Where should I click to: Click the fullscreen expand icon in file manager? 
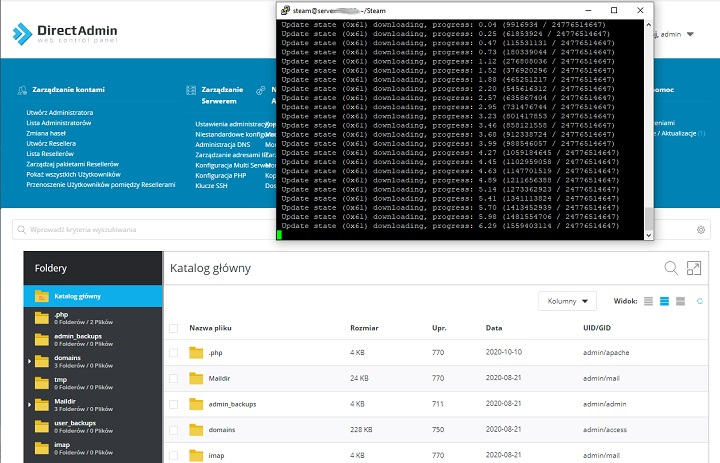(694, 268)
